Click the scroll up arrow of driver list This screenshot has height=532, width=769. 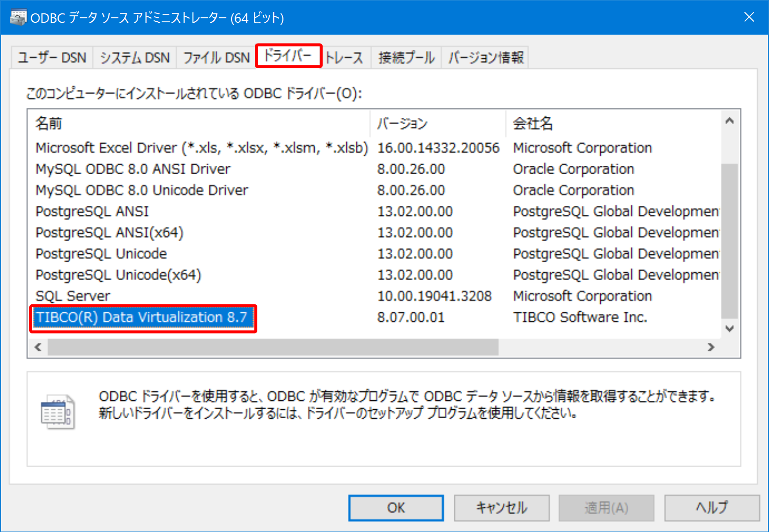(x=729, y=121)
